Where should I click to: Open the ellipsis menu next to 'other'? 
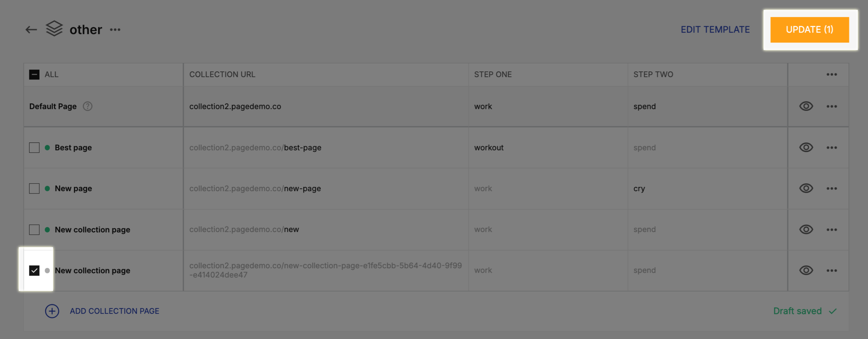(115, 30)
